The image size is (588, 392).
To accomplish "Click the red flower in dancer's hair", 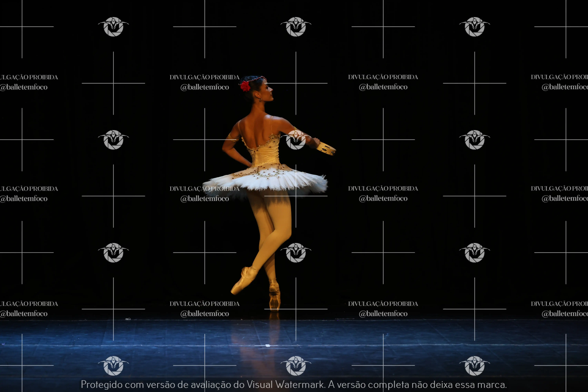I will tap(245, 86).
